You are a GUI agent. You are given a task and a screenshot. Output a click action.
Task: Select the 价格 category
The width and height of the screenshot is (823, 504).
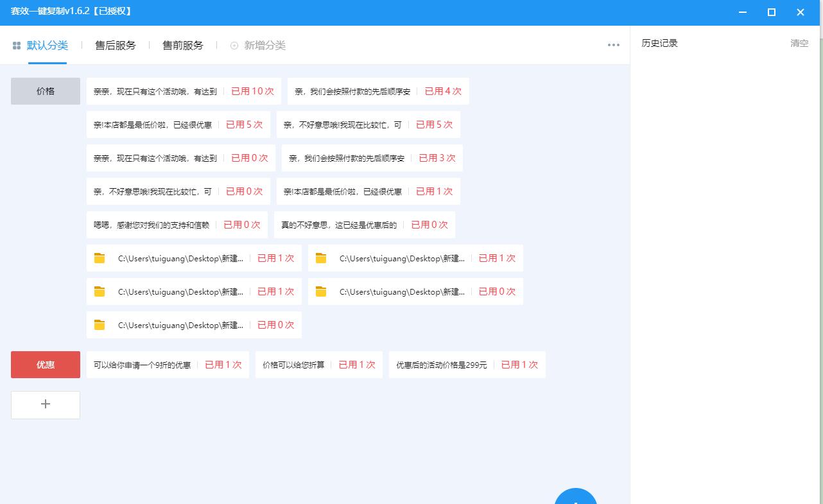tap(45, 91)
